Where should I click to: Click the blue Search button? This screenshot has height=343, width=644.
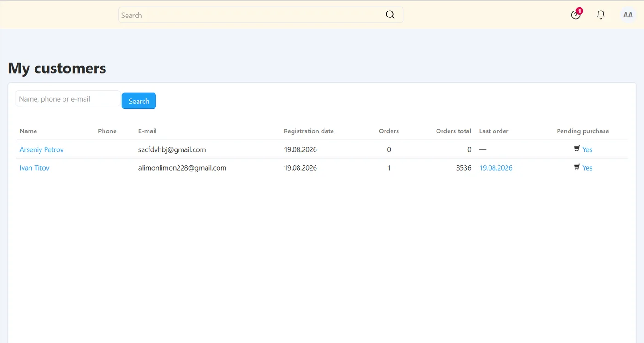[x=139, y=101]
